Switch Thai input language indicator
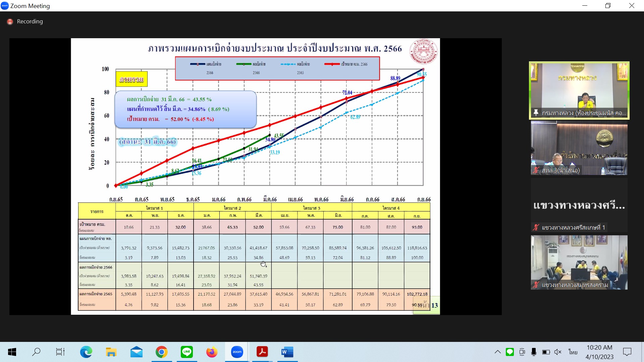 (573, 352)
